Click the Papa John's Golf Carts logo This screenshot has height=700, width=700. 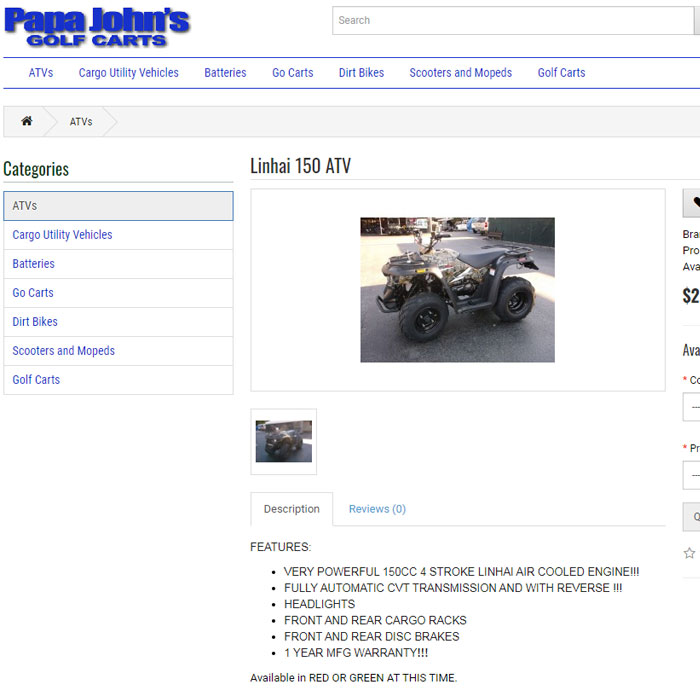[x=96, y=26]
